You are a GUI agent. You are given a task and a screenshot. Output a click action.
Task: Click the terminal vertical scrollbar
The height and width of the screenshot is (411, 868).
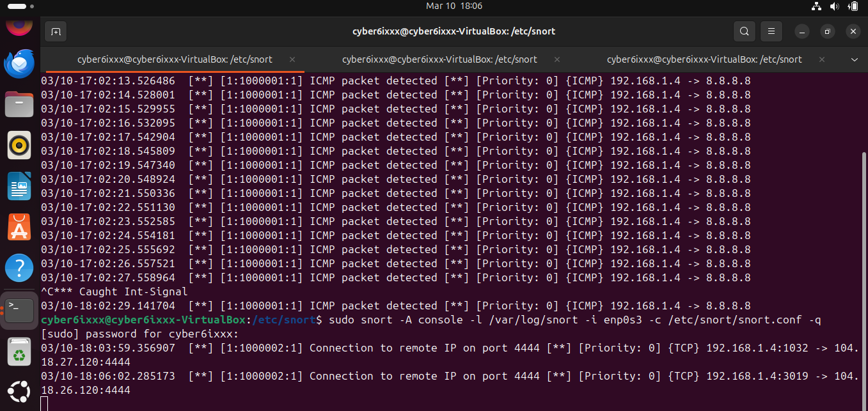864,280
